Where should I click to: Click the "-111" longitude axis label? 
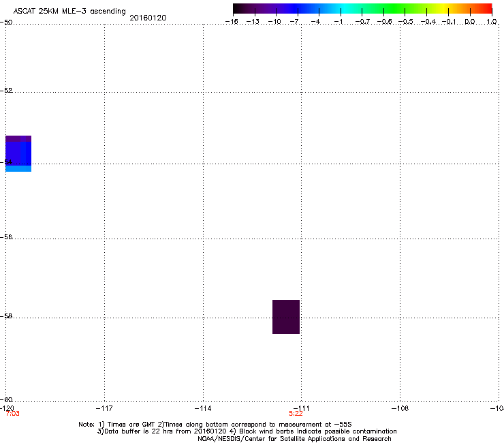[x=301, y=408]
